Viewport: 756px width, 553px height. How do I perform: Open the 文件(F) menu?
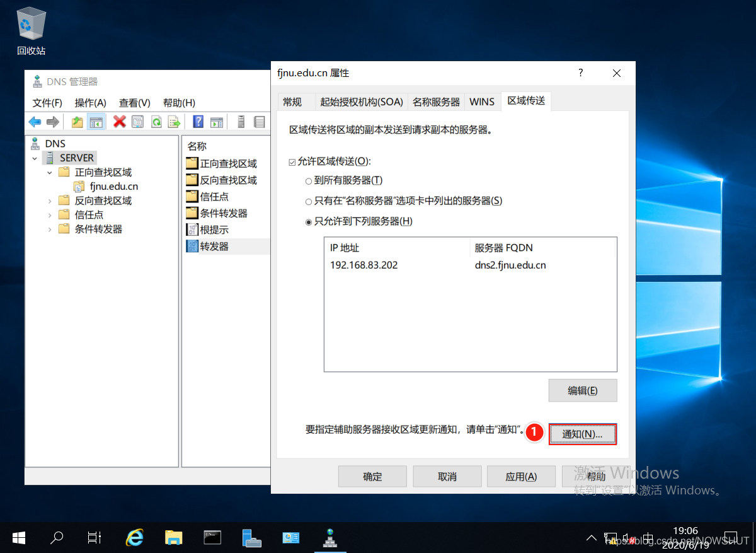click(x=47, y=103)
